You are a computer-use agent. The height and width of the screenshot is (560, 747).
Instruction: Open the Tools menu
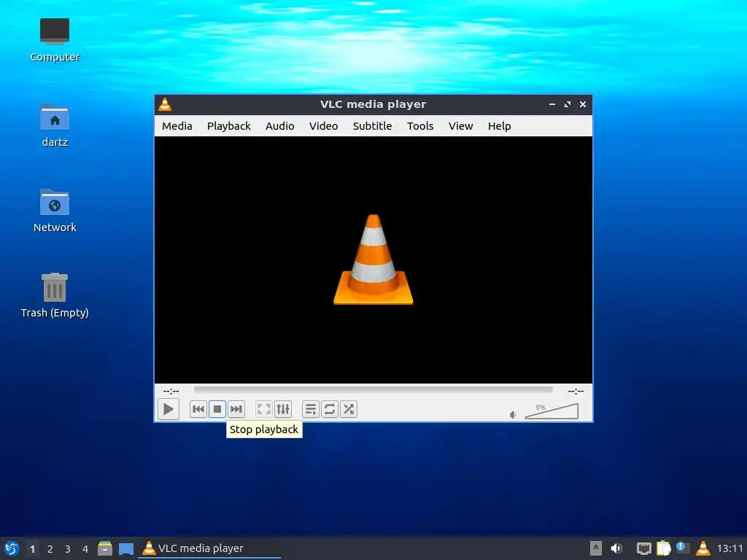pyautogui.click(x=420, y=126)
